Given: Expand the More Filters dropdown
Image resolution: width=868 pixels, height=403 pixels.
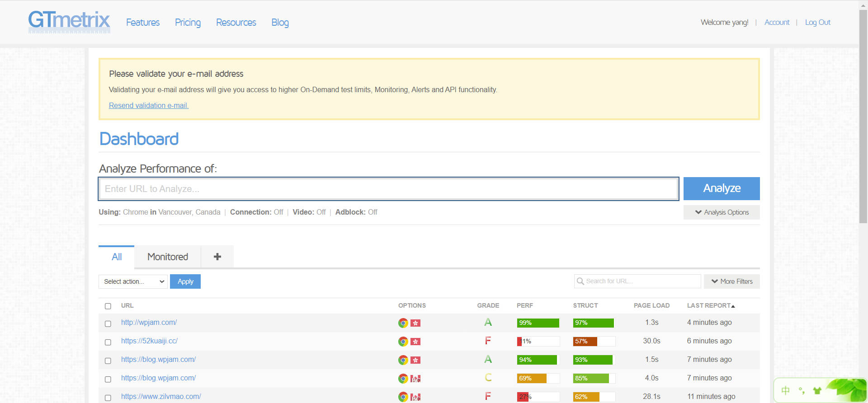Looking at the screenshot, I should click(x=731, y=281).
